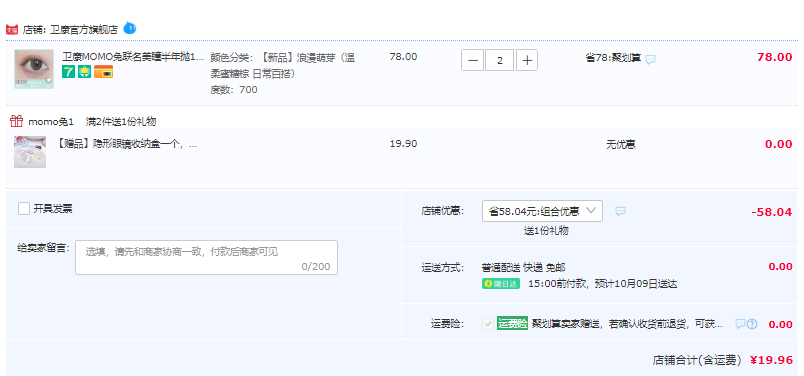
Task: Click the question mark help icon in 运费险 row
Action: 752,324
